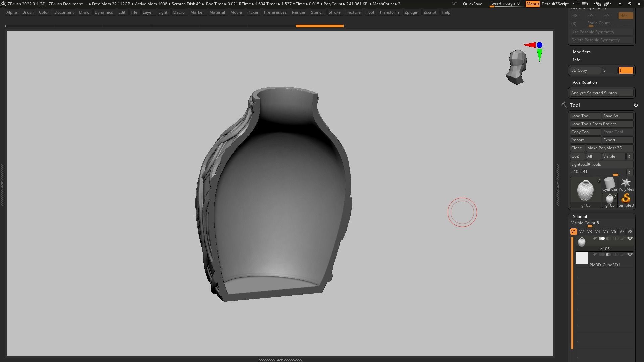Open the Zplugin menu
Viewport: 644px width, 362px height.
411,12
